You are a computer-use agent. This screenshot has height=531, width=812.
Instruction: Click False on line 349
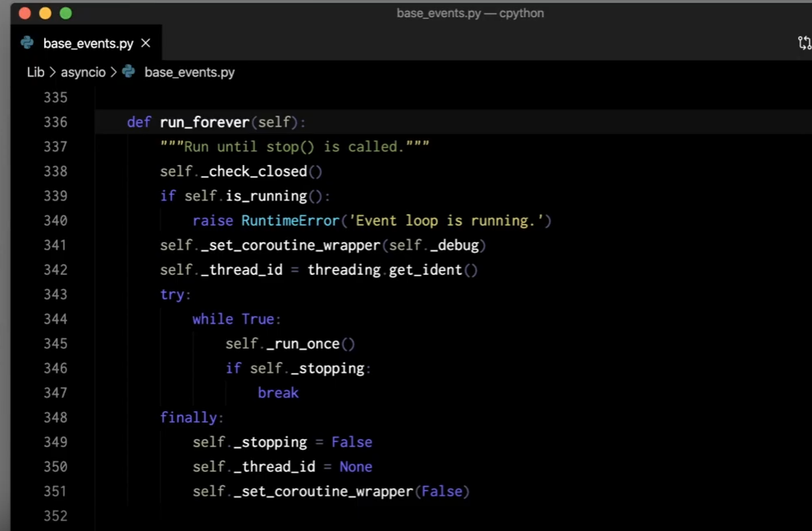click(x=352, y=442)
